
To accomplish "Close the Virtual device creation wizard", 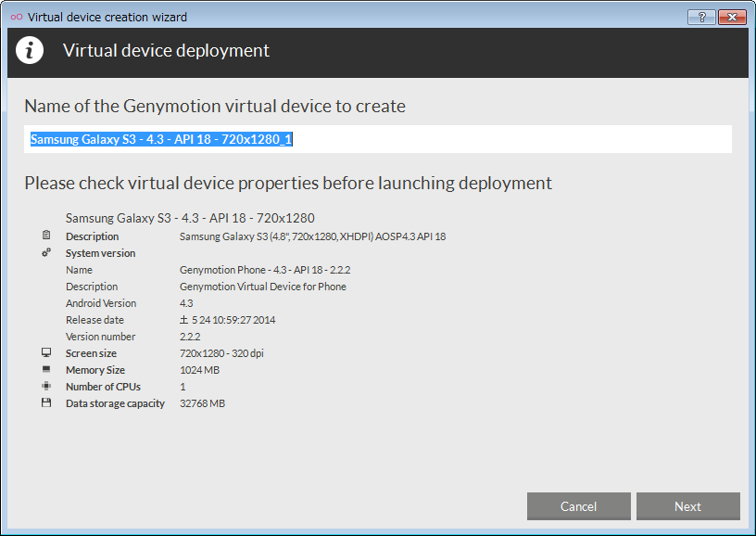I will [x=732, y=18].
